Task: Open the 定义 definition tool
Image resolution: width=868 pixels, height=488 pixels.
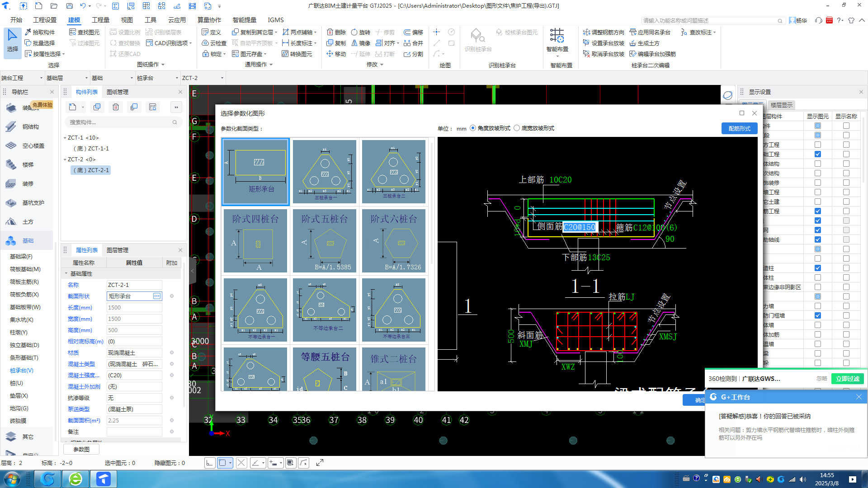Action: click(x=212, y=32)
